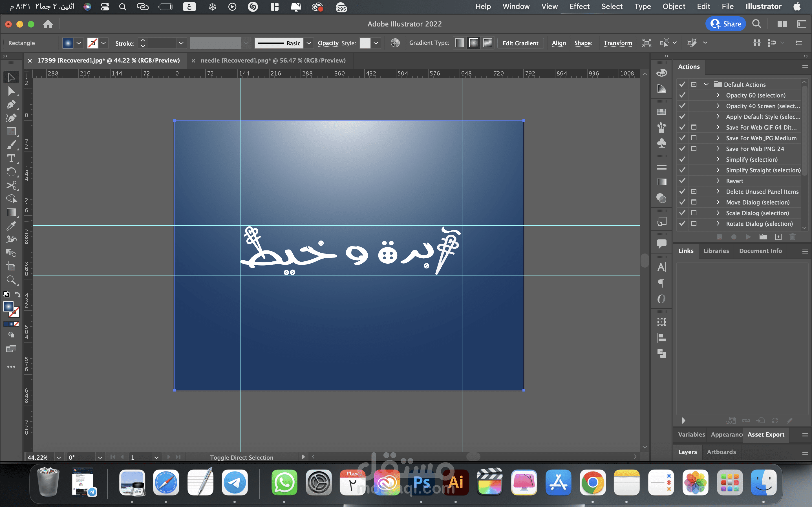Viewport: 812px width, 507px height.
Task: Select the Zoom tool
Action: point(11,280)
